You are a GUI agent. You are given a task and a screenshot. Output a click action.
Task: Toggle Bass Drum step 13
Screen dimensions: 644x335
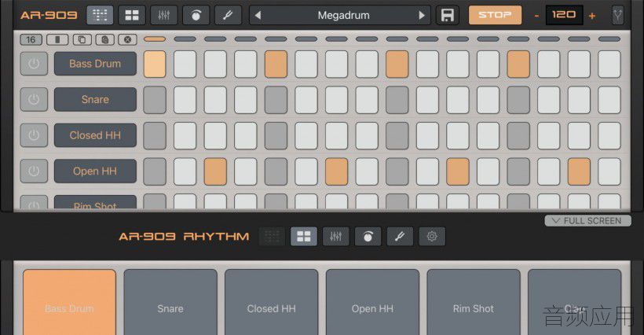coord(518,64)
